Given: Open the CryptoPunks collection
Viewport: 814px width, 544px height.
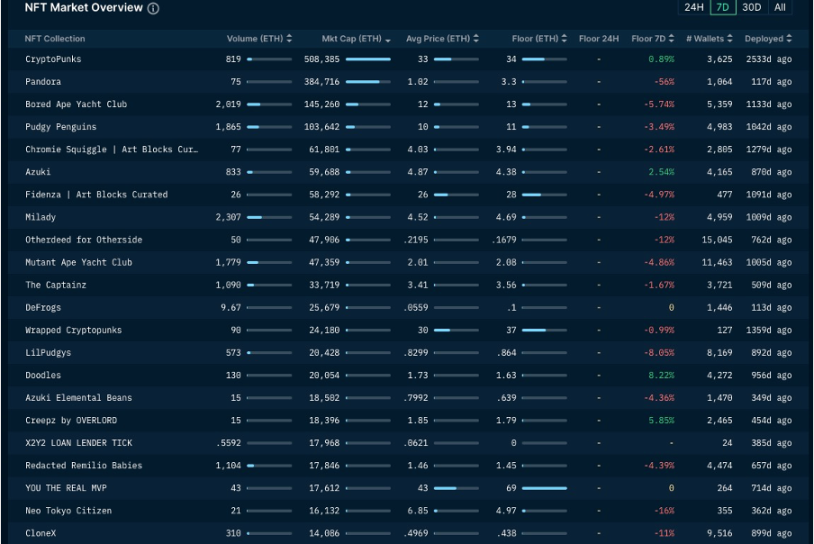Looking at the screenshot, I should 53,60.
